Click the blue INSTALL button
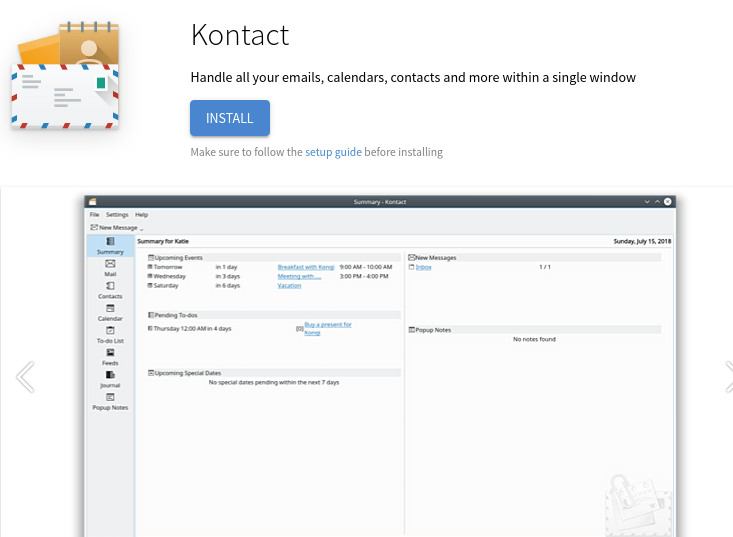 [230, 118]
